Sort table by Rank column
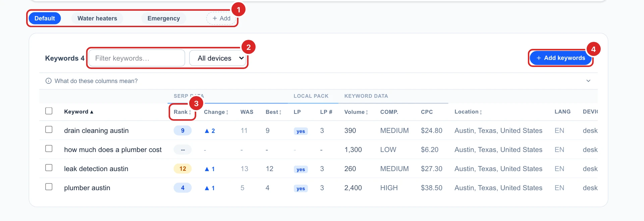 tap(182, 112)
